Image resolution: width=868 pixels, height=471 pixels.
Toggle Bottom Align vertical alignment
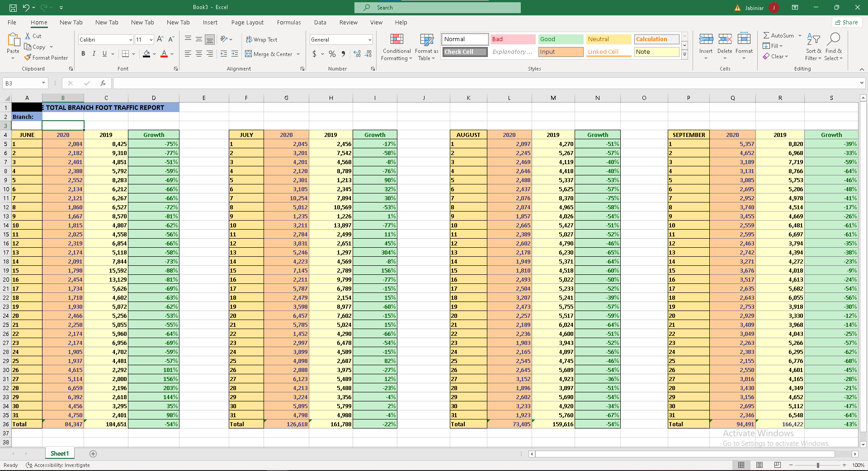point(210,39)
